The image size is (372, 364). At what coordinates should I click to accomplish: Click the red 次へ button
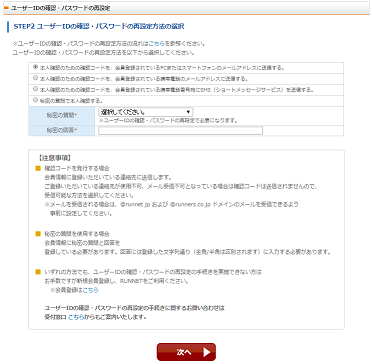point(186,352)
